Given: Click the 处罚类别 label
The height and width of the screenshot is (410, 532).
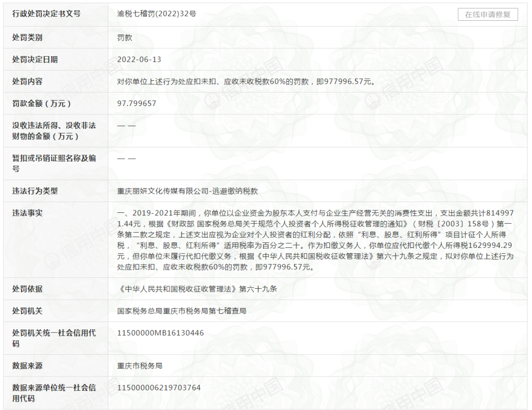Looking at the screenshot, I should tap(28, 37).
